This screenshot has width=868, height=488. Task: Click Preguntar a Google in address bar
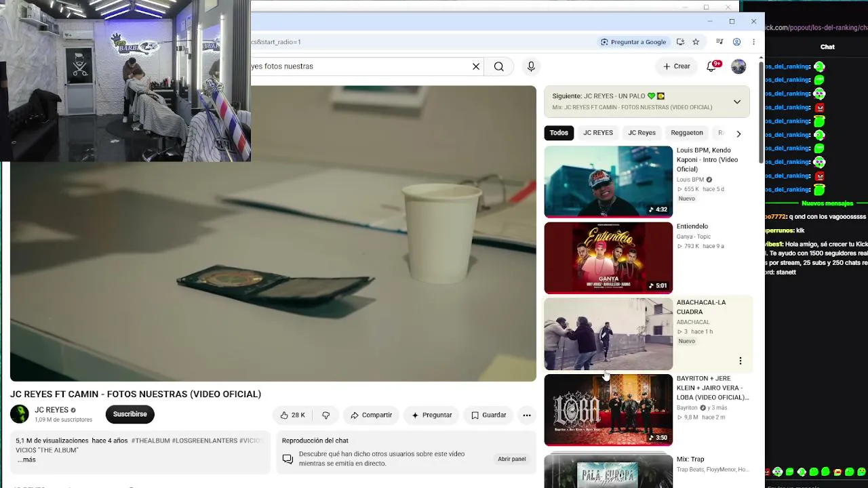(633, 42)
